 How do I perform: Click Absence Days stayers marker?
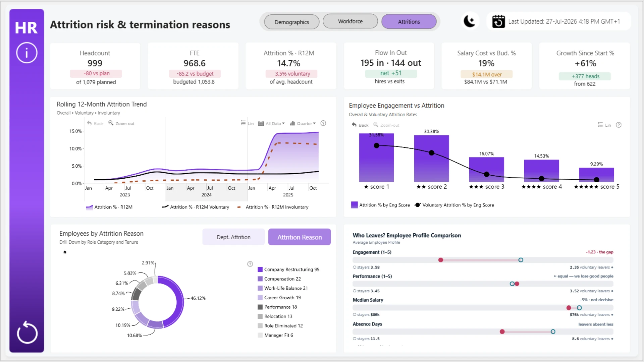click(553, 332)
